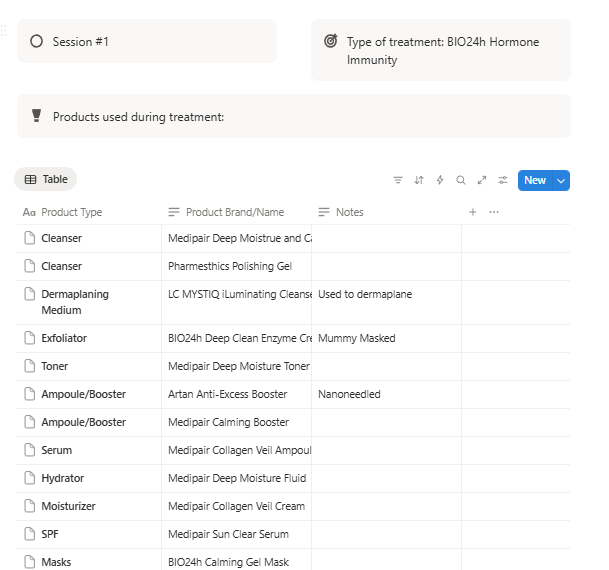Screen dimensions: 609x570
Task: Click LC MYSTIQ iLuminating cell
Action: [237, 302]
